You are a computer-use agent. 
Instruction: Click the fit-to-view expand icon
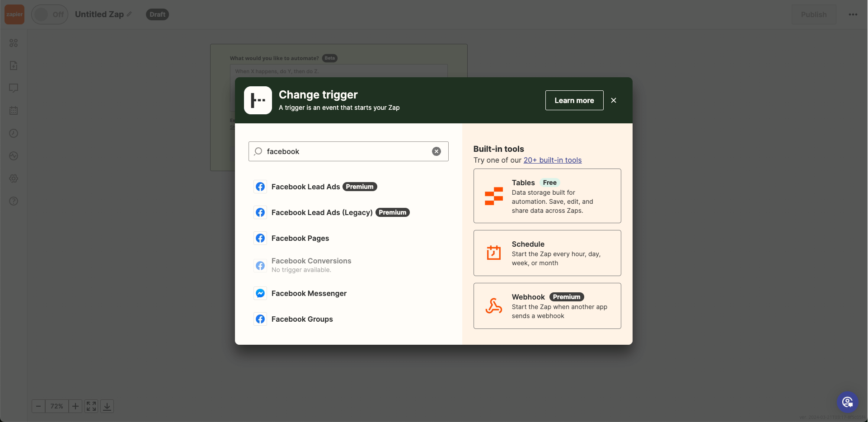pos(91,406)
